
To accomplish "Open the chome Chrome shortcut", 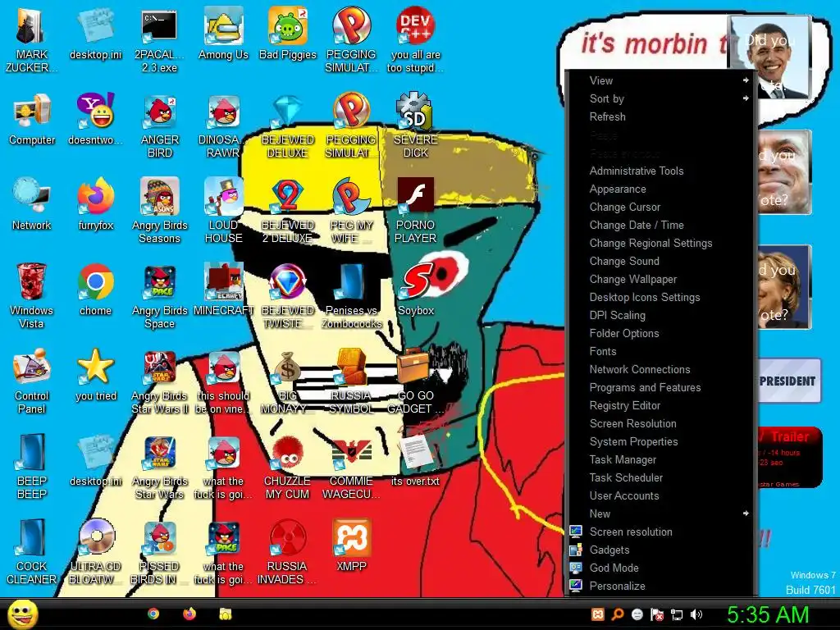I will tap(96, 290).
